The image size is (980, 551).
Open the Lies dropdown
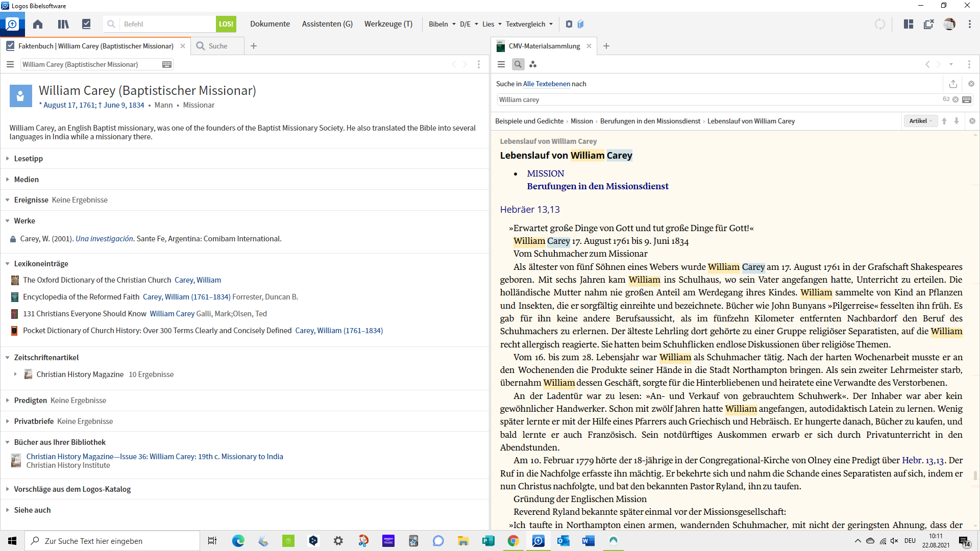[x=492, y=24]
